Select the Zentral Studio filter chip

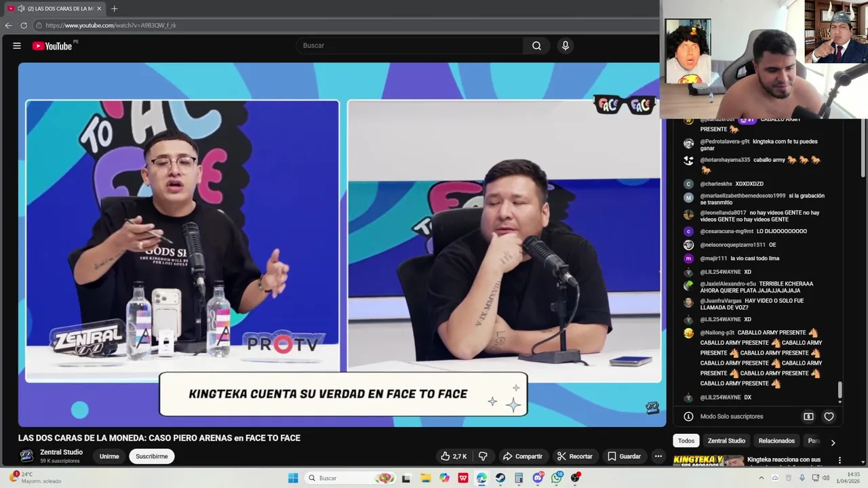[x=726, y=441]
